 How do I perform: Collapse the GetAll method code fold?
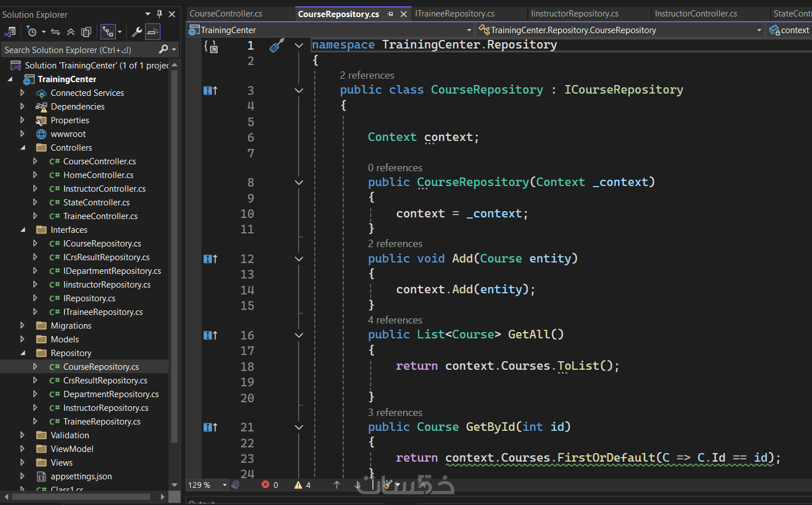(x=299, y=336)
